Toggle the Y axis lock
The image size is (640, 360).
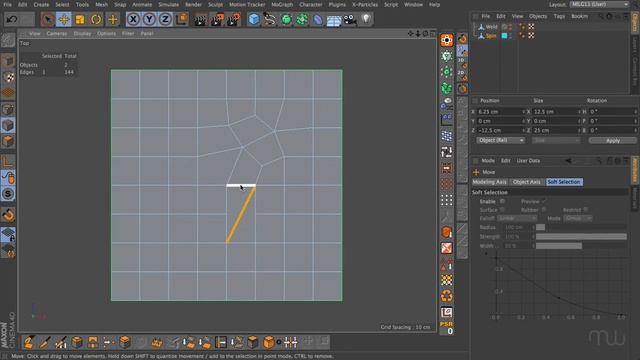149,19
